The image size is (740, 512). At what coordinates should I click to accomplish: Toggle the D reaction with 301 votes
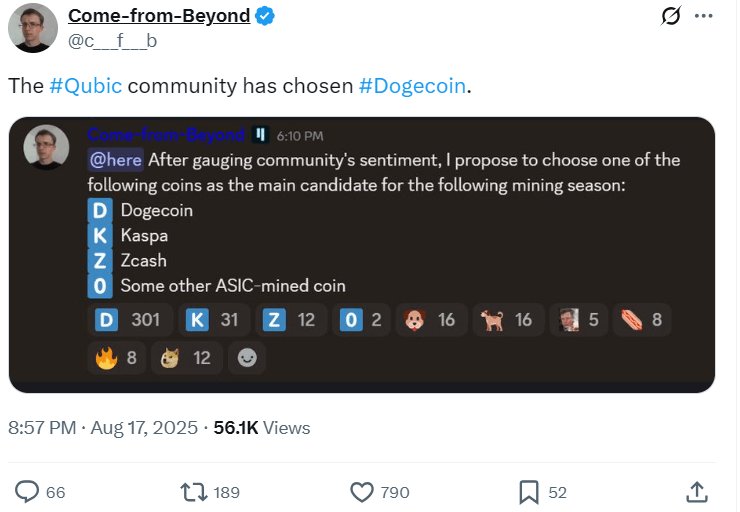[x=130, y=320]
